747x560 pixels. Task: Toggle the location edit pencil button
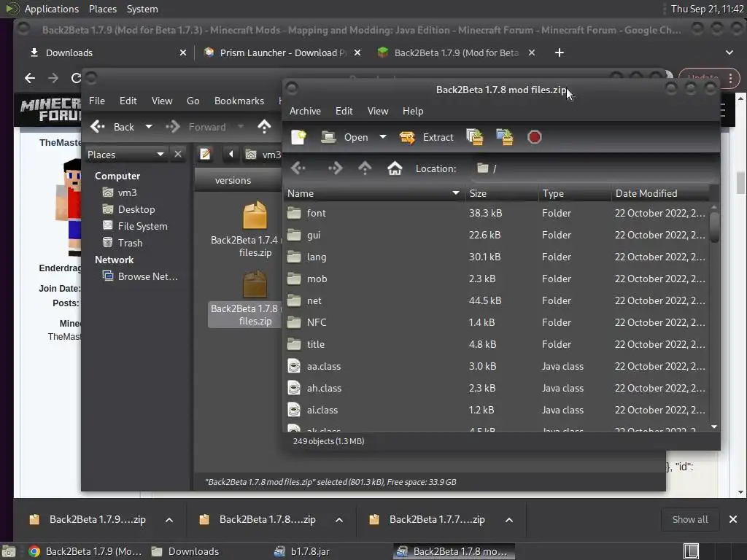[205, 155]
